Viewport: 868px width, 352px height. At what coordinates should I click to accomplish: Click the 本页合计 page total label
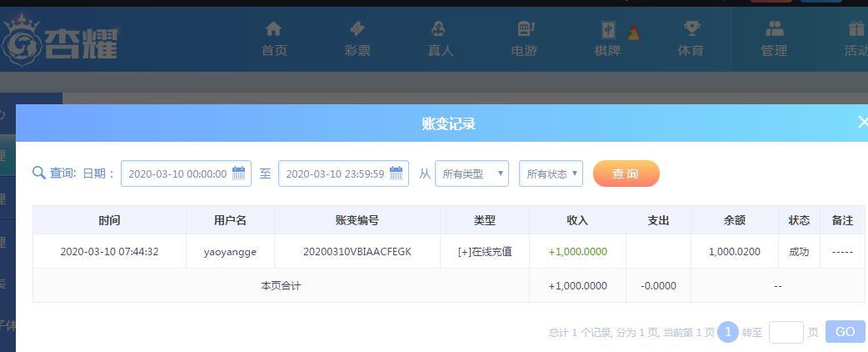click(x=281, y=286)
